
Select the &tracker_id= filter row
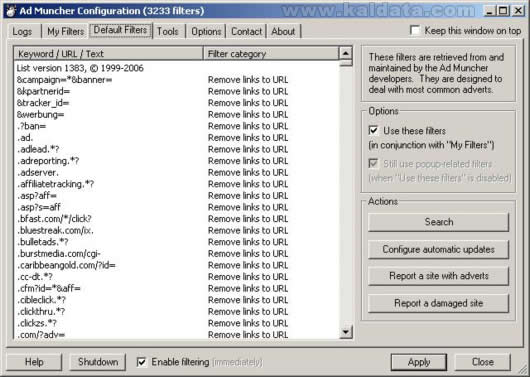tap(176, 103)
